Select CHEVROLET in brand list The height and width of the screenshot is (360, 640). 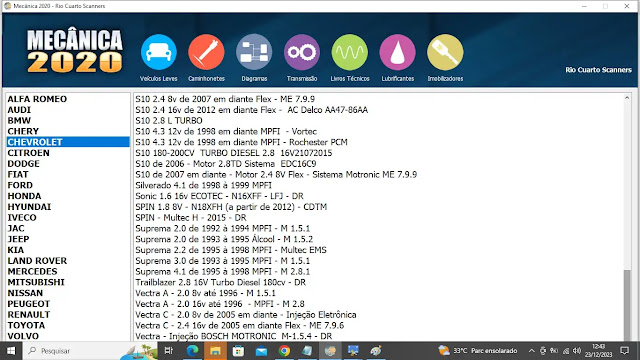[68, 142]
